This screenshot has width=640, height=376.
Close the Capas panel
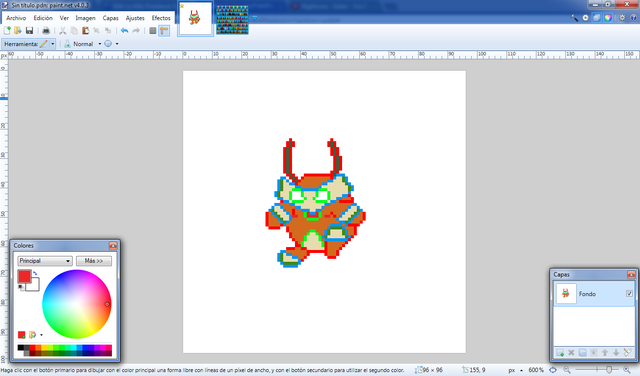(631, 274)
